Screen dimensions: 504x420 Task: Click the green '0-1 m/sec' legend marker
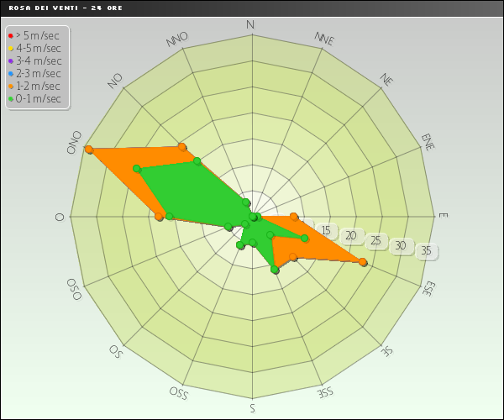tap(10, 98)
